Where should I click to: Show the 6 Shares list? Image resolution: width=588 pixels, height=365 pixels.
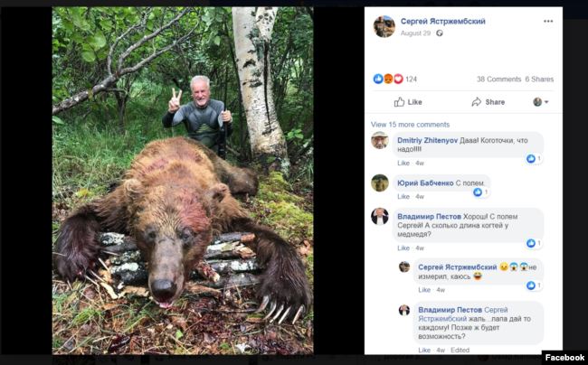pos(540,80)
